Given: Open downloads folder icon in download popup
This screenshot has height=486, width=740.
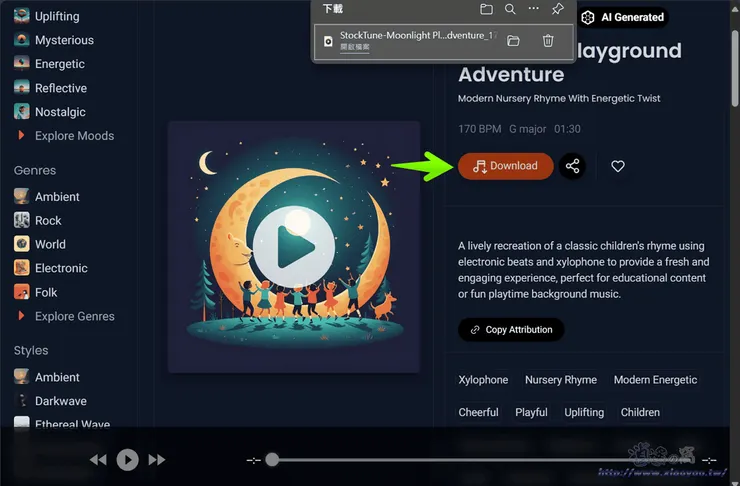Looking at the screenshot, I should click(486, 9).
